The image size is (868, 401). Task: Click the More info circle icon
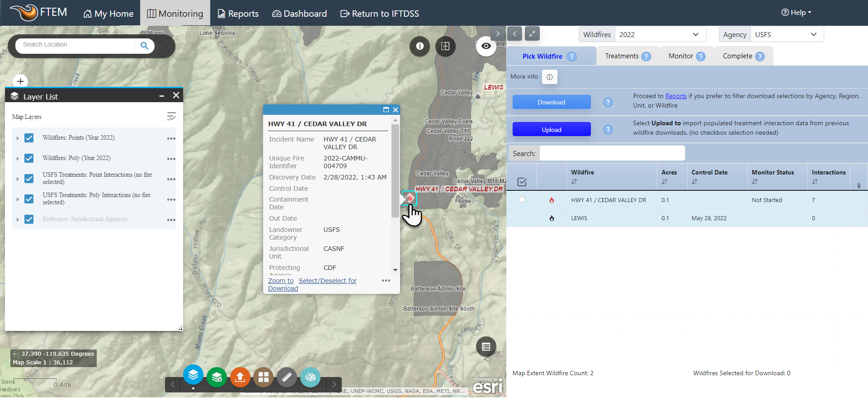point(550,77)
